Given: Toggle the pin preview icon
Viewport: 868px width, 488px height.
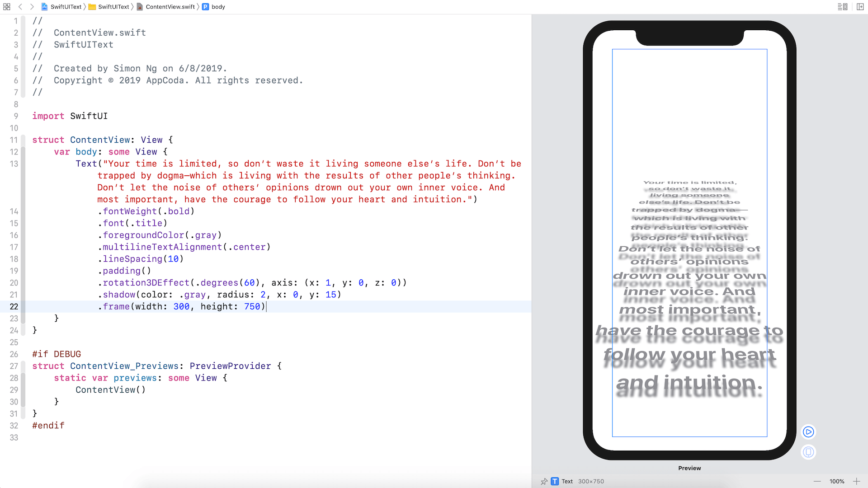Looking at the screenshot, I should pyautogui.click(x=544, y=482).
